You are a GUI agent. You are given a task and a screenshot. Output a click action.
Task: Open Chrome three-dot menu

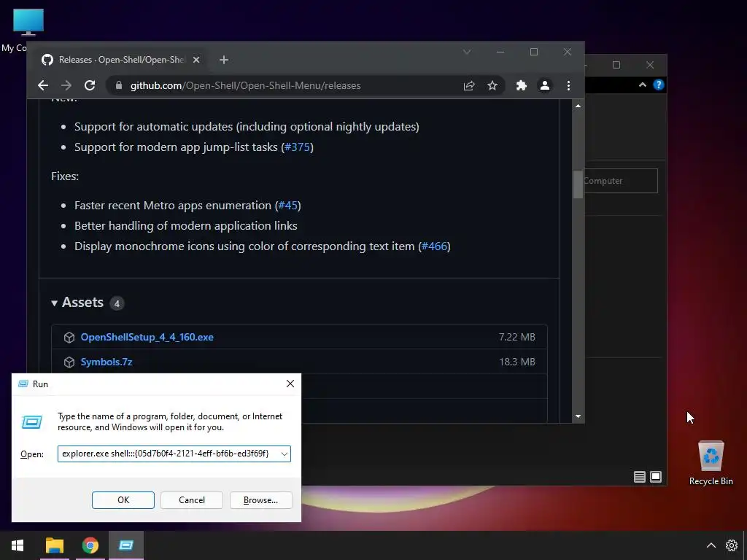(x=568, y=85)
